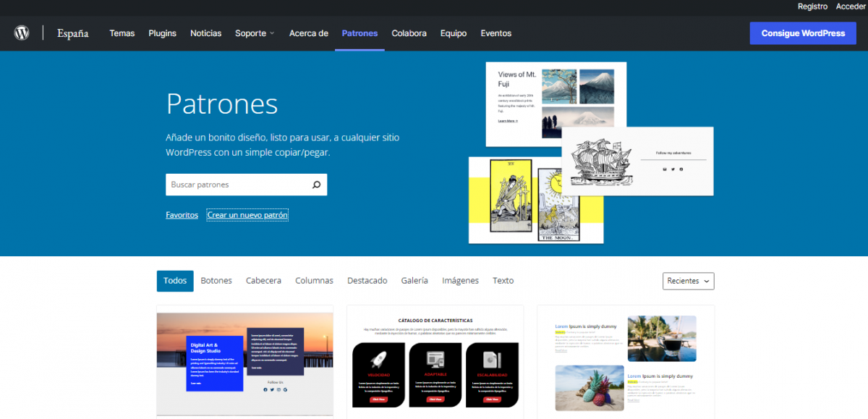
Task: Open the Digital Art & Design Studio pattern
Action: (x=244, y=360)
